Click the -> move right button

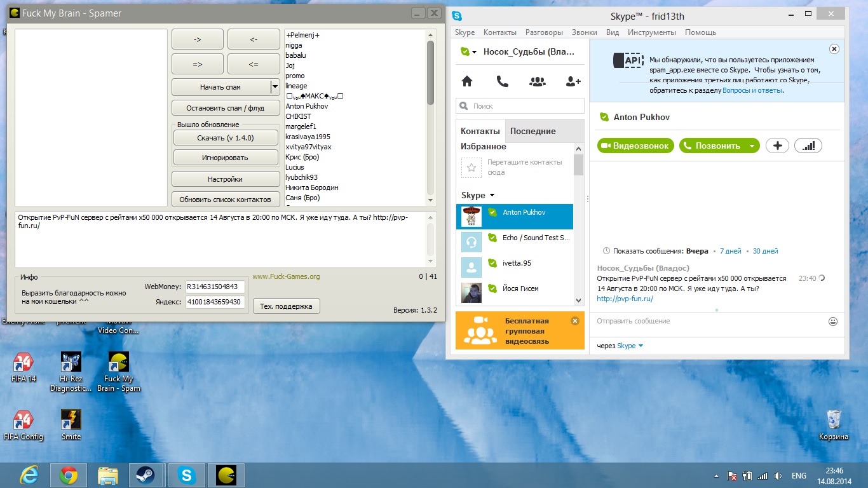point(198,39)
